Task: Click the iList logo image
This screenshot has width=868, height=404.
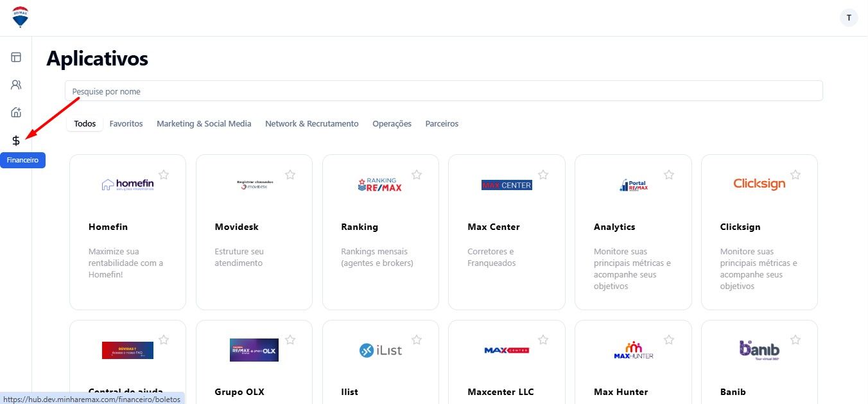Action: click(x=380, y=350)
